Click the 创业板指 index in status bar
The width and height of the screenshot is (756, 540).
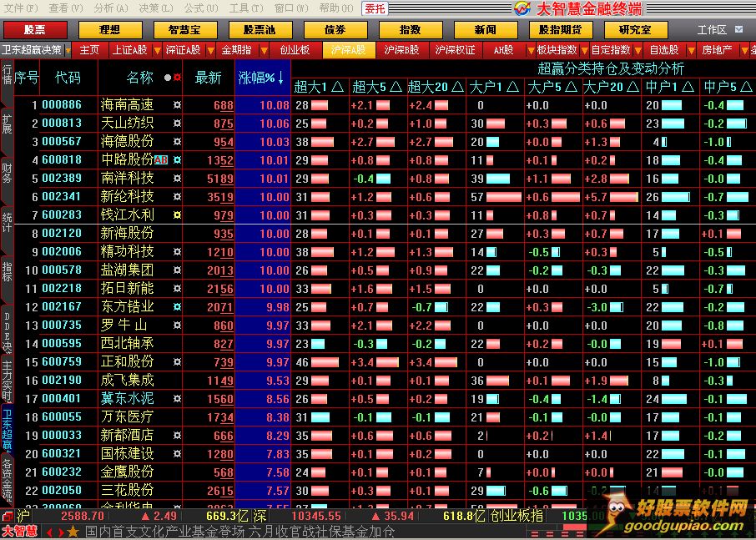click(517, 516)
